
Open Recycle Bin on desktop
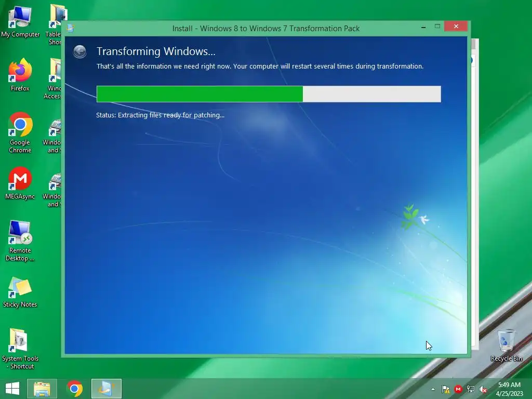pyautogui.click(x=506, y=345)
